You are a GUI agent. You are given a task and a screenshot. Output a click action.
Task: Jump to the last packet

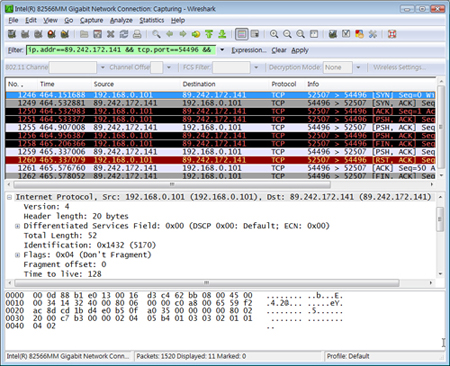tap(222, 34)
